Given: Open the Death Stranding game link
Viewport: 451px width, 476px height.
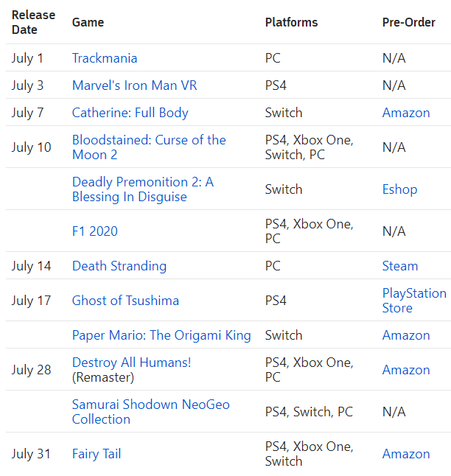Looking at the screenshot, I should click(x=119, y=266).
